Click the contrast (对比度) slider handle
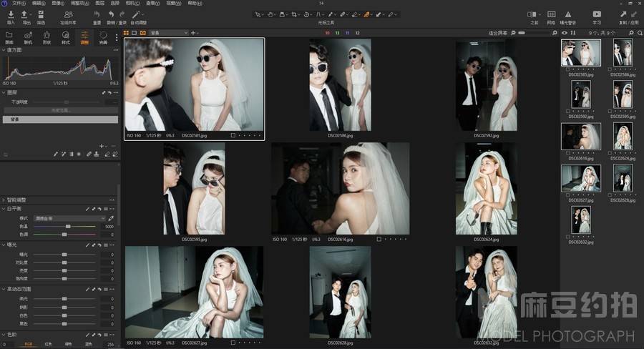 pyautogui.click(x=64, y=262)
